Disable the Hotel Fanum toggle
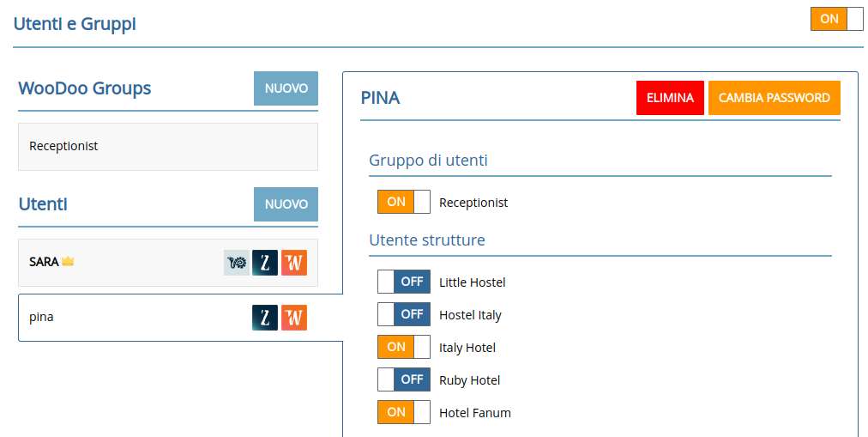868x437 pixels. tap(403, 412)
